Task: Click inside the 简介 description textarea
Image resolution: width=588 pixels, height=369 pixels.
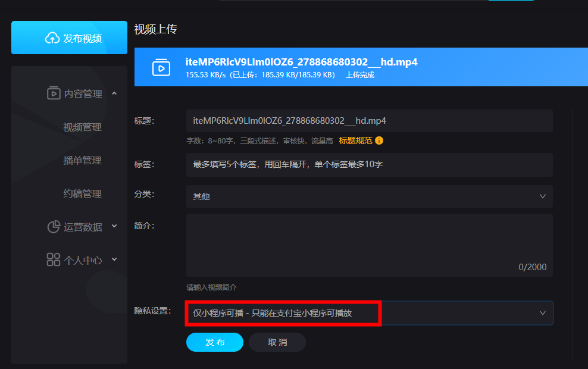Action: click(370, 245)
